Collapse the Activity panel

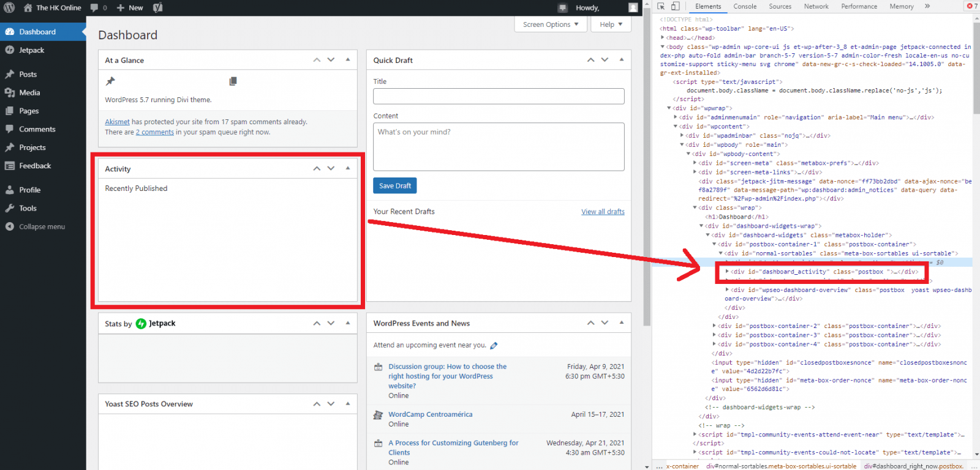coord(348,168)
